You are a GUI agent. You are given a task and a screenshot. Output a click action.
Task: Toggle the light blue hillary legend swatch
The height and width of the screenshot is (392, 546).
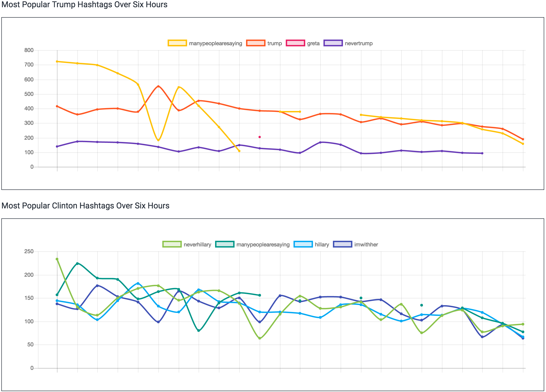pos(303,244)
